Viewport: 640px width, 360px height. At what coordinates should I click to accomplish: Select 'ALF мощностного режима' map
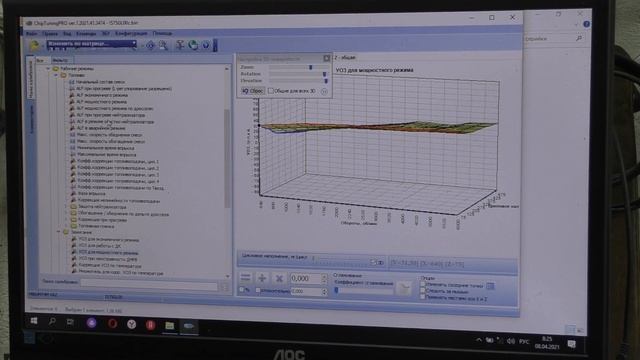(x=102, y=102)
